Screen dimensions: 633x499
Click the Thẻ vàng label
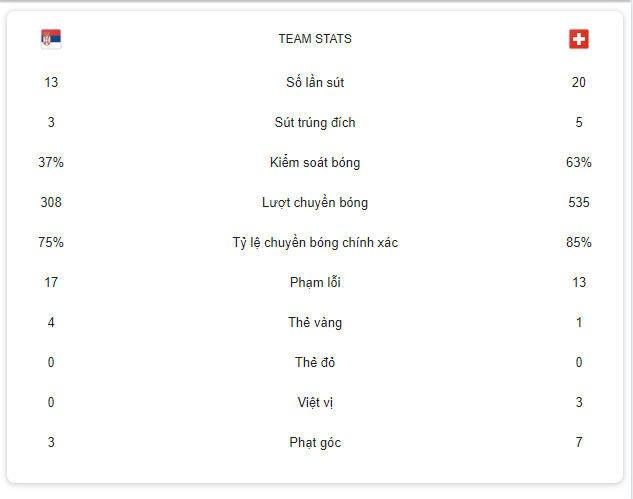pyautogui.click(x=315, y=322)
